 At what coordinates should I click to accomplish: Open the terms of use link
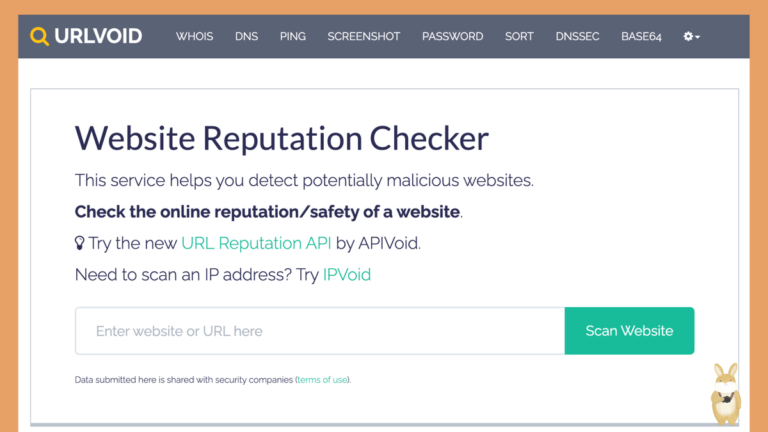point(322,380)
